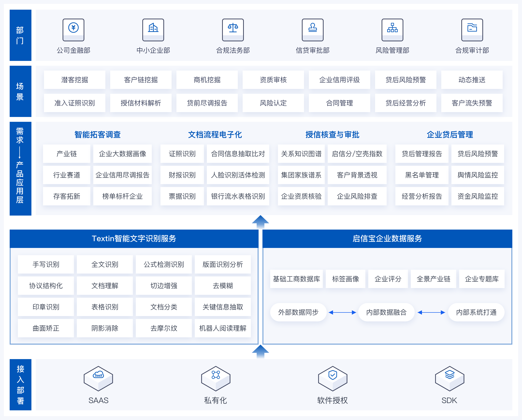522x420 pixels.
Task: Select the 资质审核 scenario box
Action: pyautogui.click(x=273, y=80)
